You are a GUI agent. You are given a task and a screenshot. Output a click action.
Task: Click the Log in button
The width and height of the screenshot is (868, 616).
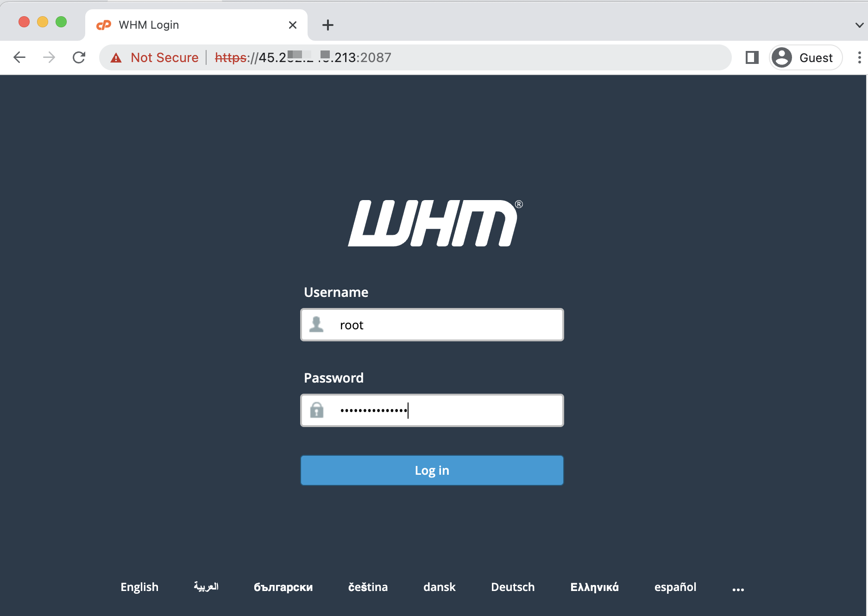pos(432,471)
